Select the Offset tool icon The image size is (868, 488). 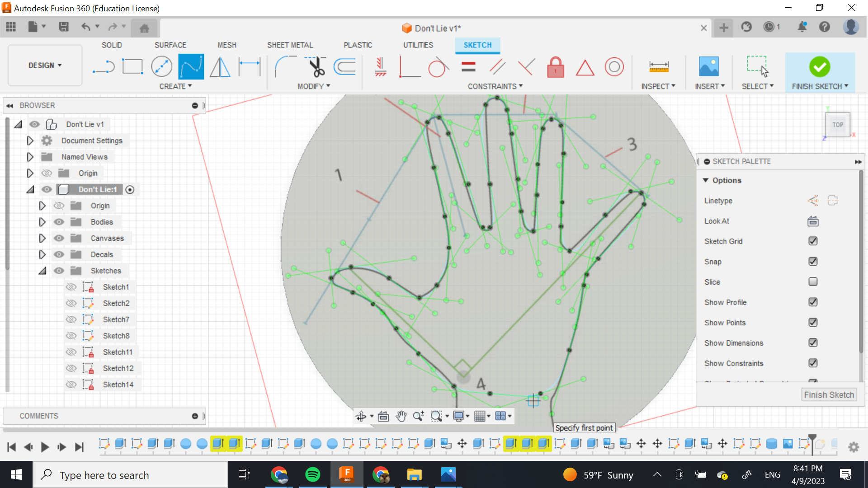click(345, 67)
